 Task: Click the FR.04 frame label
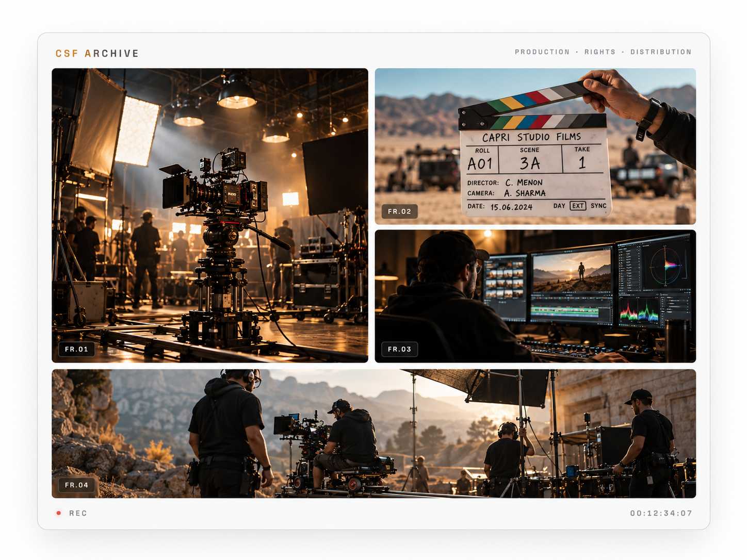point(76,485)
